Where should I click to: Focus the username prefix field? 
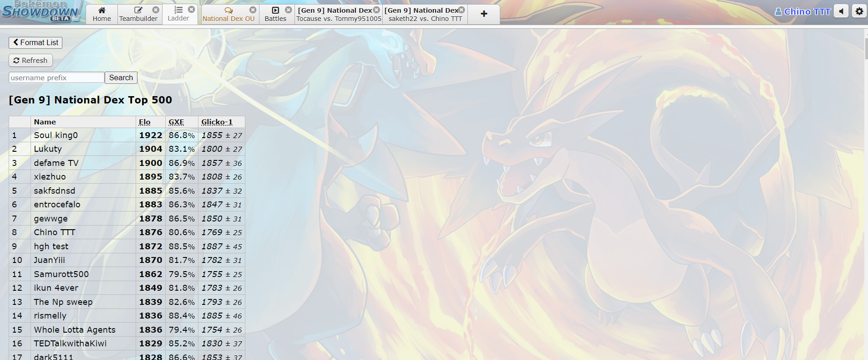click(x=56, y=77)
